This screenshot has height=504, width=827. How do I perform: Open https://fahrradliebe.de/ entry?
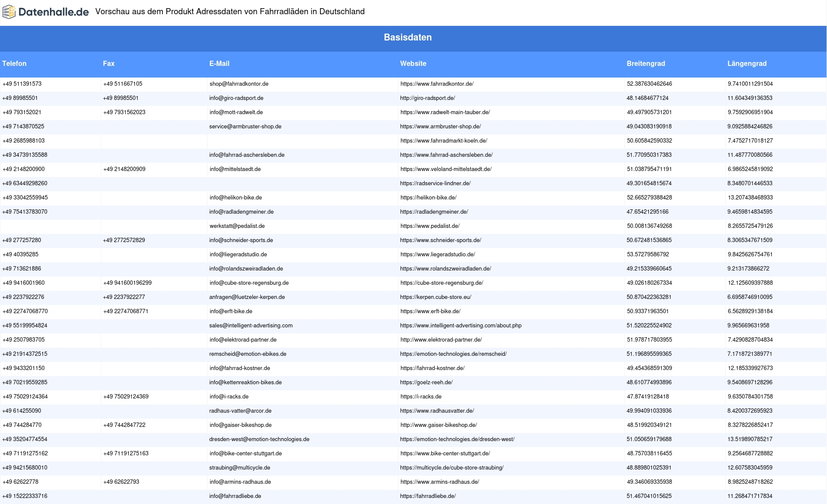428,496
